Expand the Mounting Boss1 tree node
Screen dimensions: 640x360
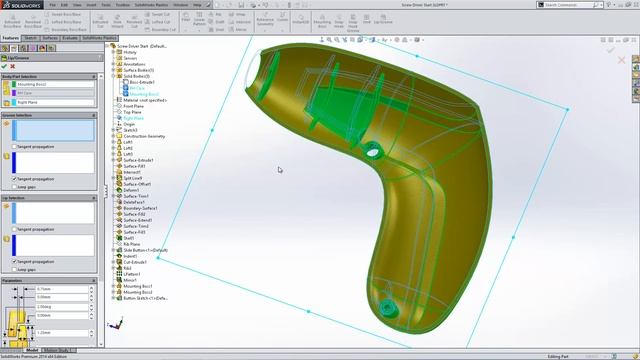[x=113, y=286]
